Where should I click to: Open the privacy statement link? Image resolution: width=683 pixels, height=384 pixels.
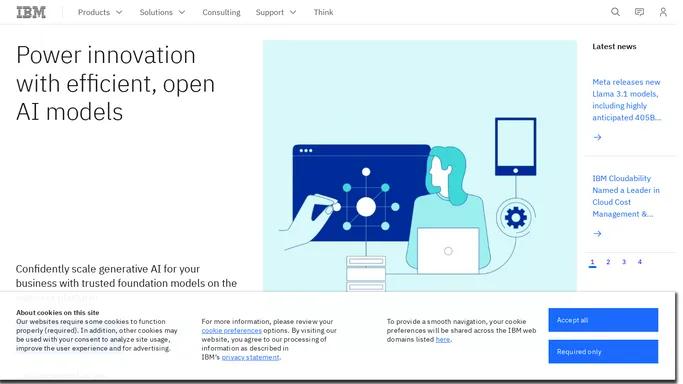[x=250, y=357]
